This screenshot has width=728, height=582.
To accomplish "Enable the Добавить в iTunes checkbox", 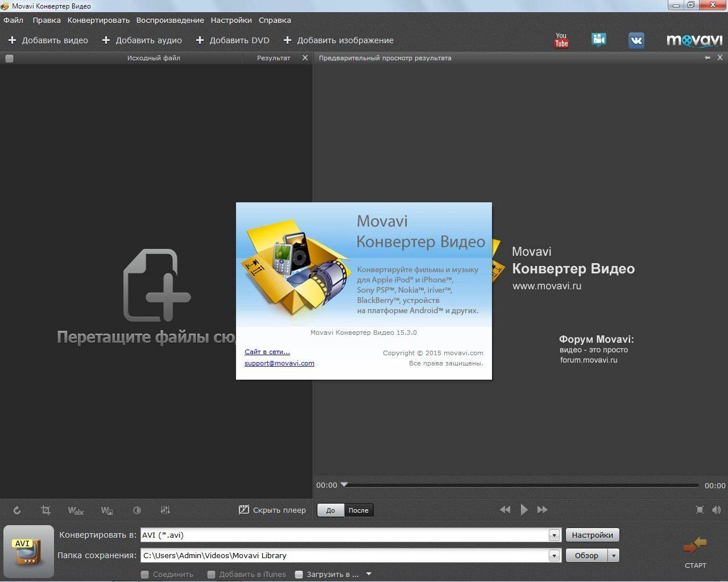I will click(212, 575).
